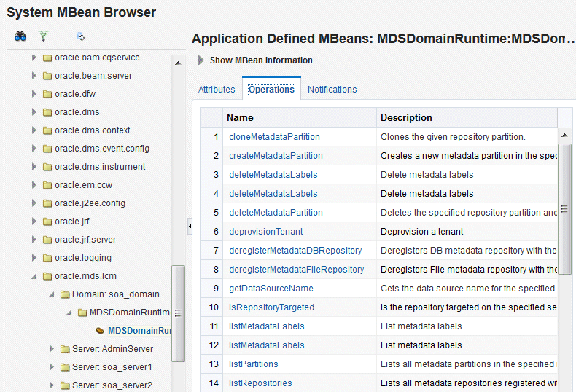Click the oracle.dfw folder icon
Screen dimensions: 576x392
[x=47, y=94]
